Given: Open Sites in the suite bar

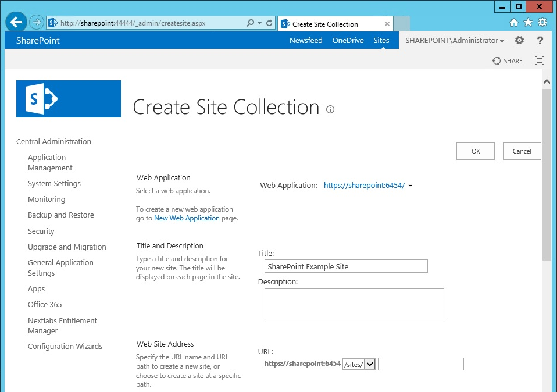Looking at the screenshot, I should click(381, 41).
